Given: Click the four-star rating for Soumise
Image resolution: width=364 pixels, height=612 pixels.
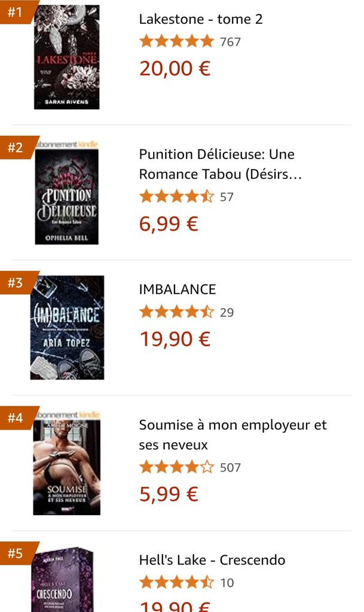Looking at the screenshot, I should pyautogui.click(x=176, y=467).
